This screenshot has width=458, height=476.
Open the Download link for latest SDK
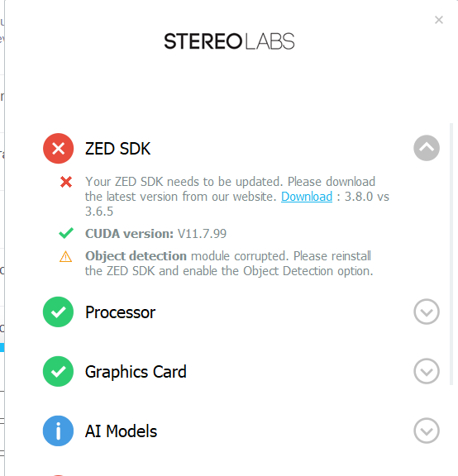pyautogui.click(x=307, y=197)
